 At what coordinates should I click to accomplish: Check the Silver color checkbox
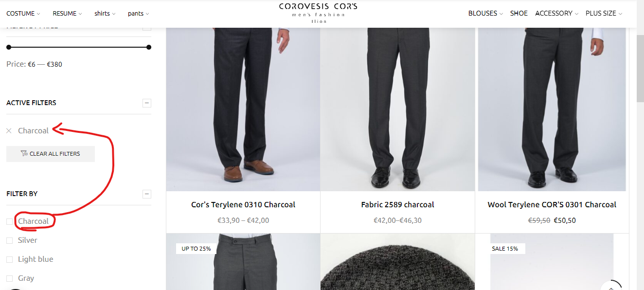(9, 240)
